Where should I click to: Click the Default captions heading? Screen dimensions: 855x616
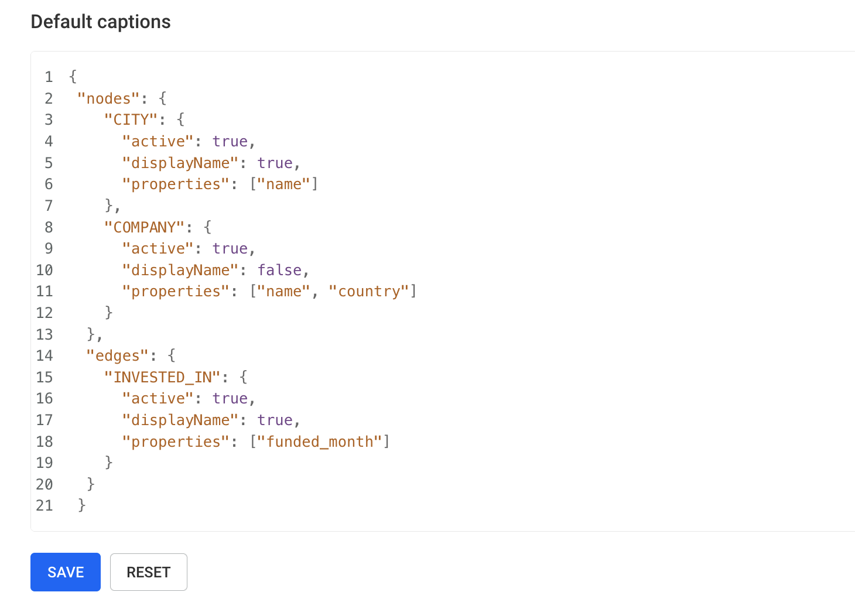click(101, 22)
